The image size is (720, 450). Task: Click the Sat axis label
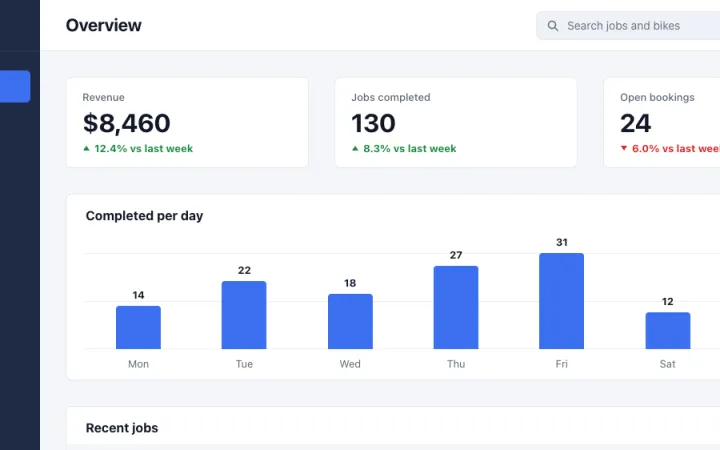pyautogui.click(x=668, y=364)
